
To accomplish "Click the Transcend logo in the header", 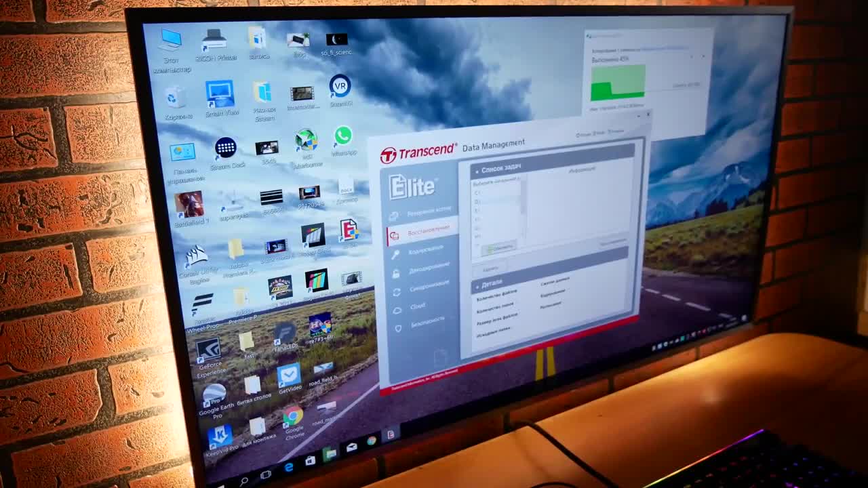I will (418, 153).
